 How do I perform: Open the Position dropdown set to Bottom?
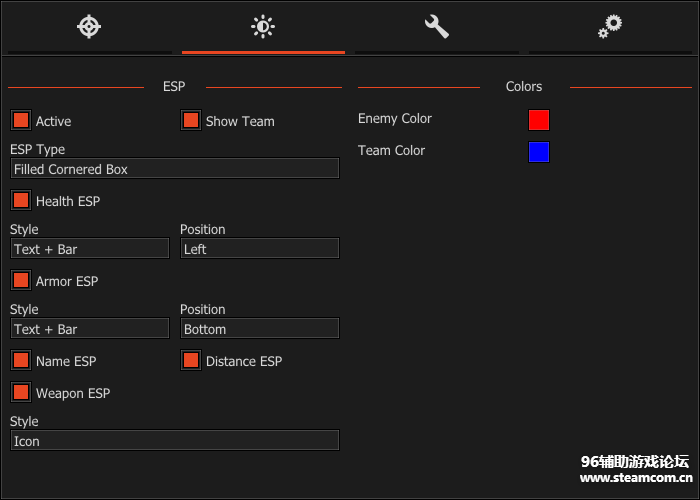point(259,329)
